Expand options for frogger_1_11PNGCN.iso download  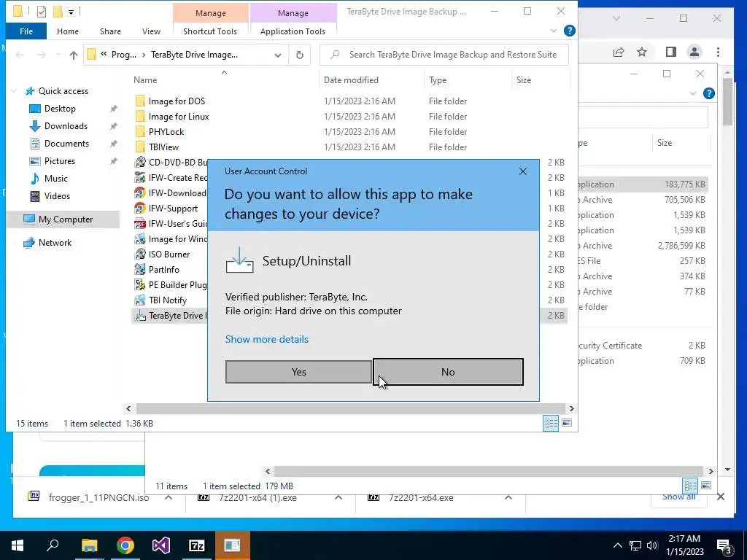pos(169,497)
